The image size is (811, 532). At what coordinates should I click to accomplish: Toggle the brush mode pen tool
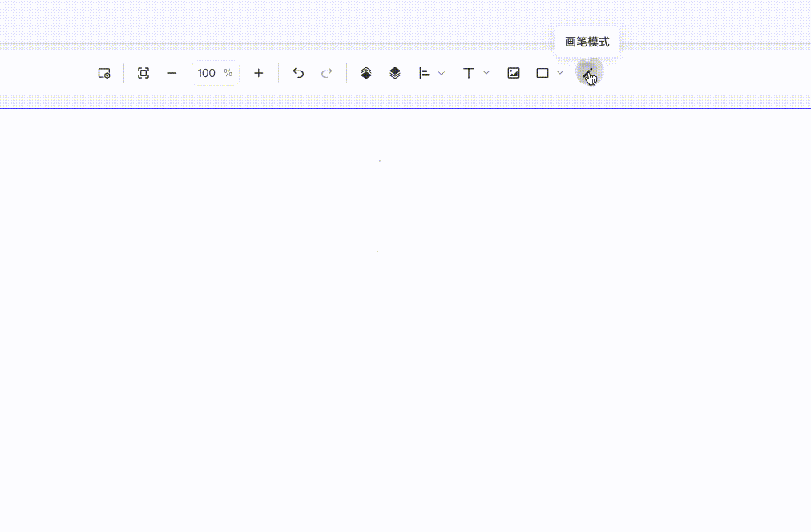coord(589,73)
